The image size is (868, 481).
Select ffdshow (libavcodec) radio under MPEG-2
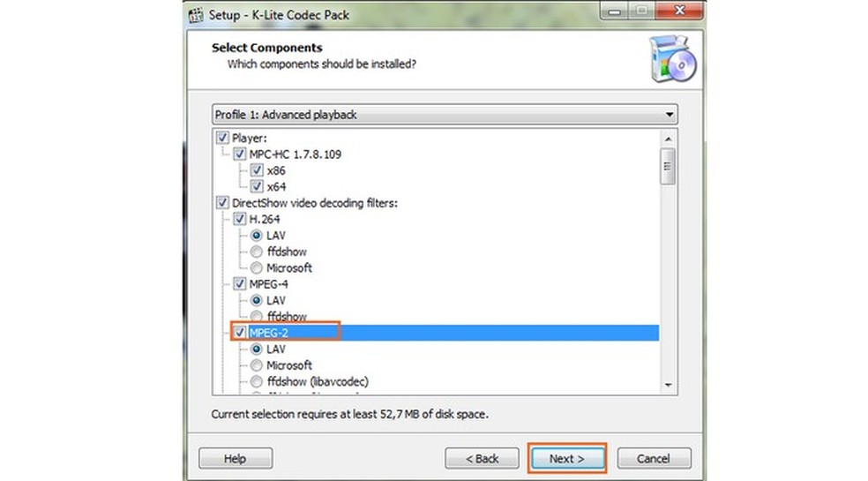[x=257, y=381]
